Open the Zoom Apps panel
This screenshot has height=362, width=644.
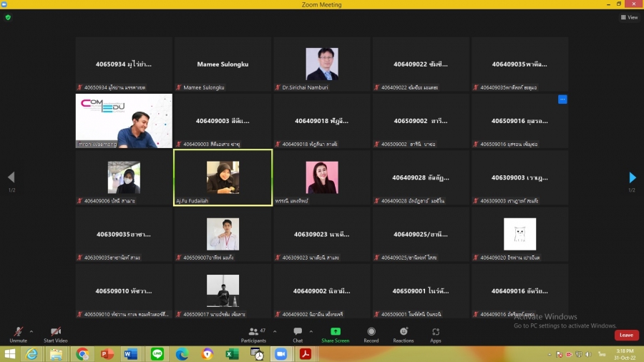436,332
